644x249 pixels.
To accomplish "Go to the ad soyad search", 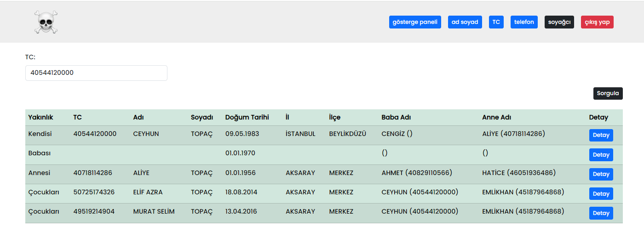I will tap(465, 22).
